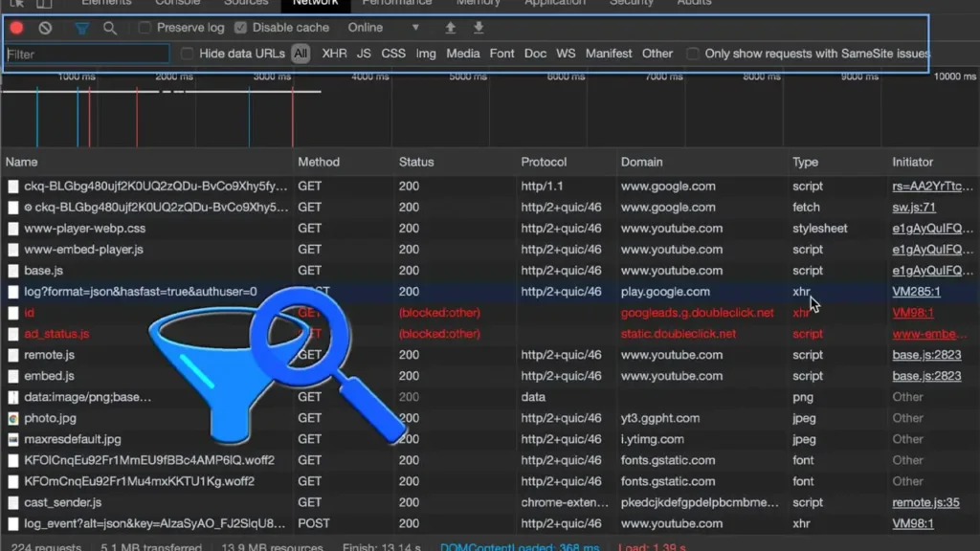Click the inspect element cursor icon
The image size is (980, 551).
point(17,3)
